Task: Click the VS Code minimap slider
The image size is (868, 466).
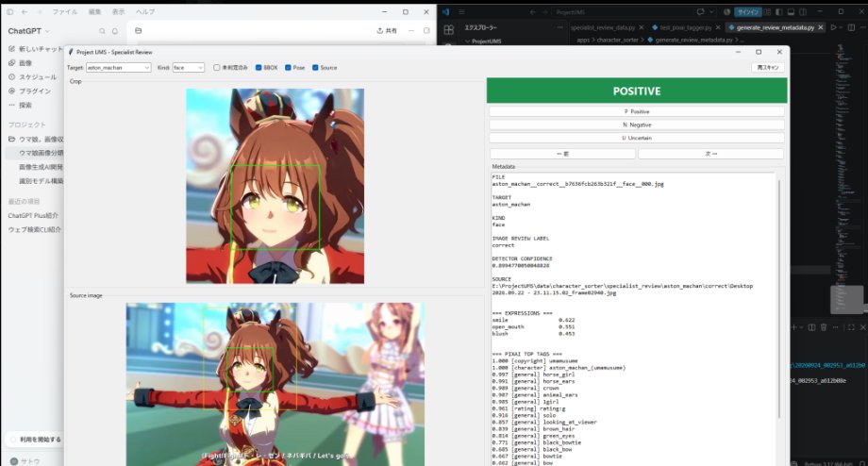Action: (x=846, y=299)
